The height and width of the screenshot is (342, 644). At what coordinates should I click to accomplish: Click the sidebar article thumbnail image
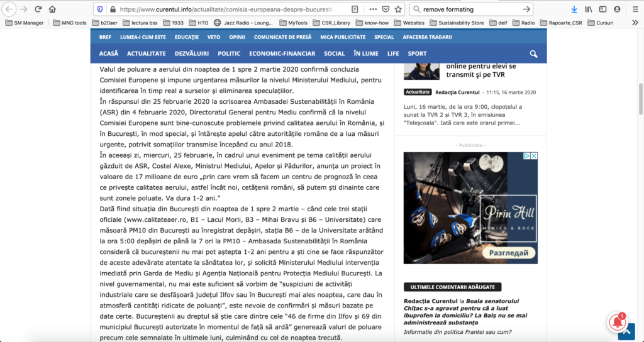point(421,72)
